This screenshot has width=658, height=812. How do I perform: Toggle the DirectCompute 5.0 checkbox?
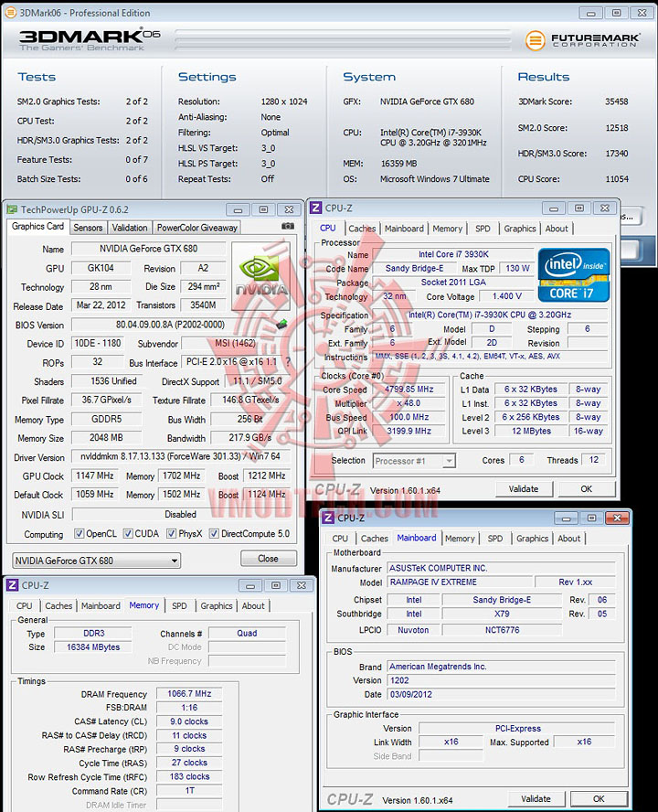214,533
